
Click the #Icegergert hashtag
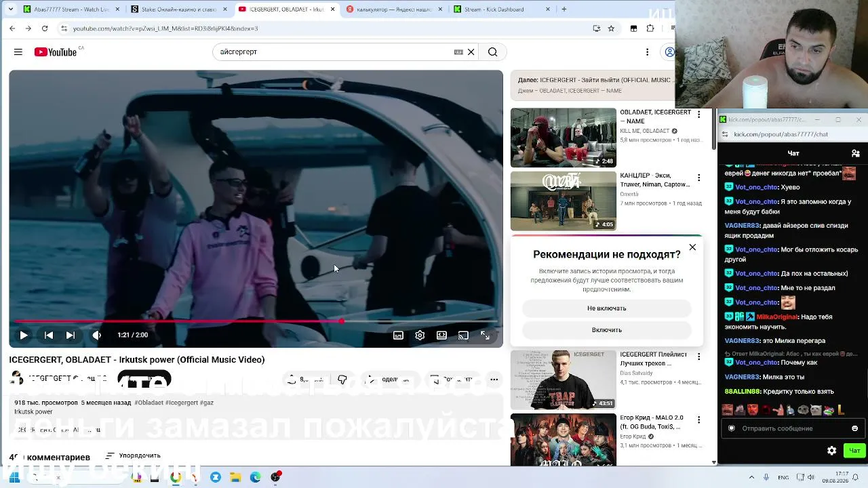tap(181, 403)
